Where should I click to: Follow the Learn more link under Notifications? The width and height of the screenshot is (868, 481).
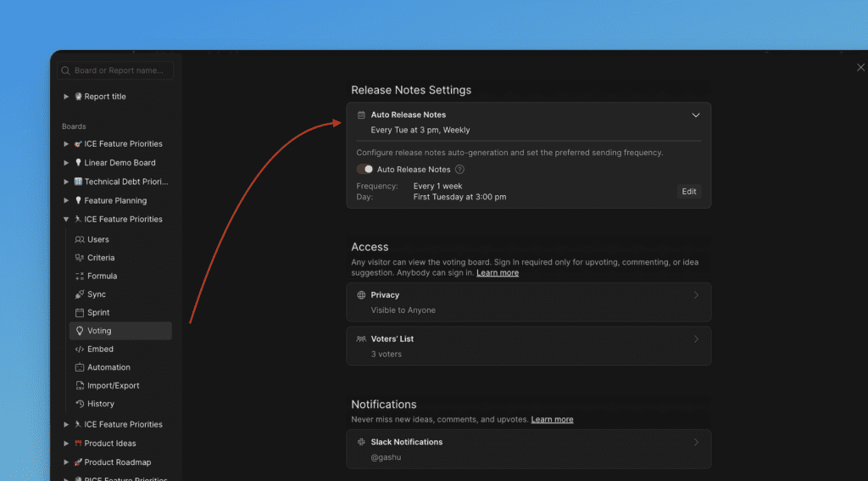point(552,420)
